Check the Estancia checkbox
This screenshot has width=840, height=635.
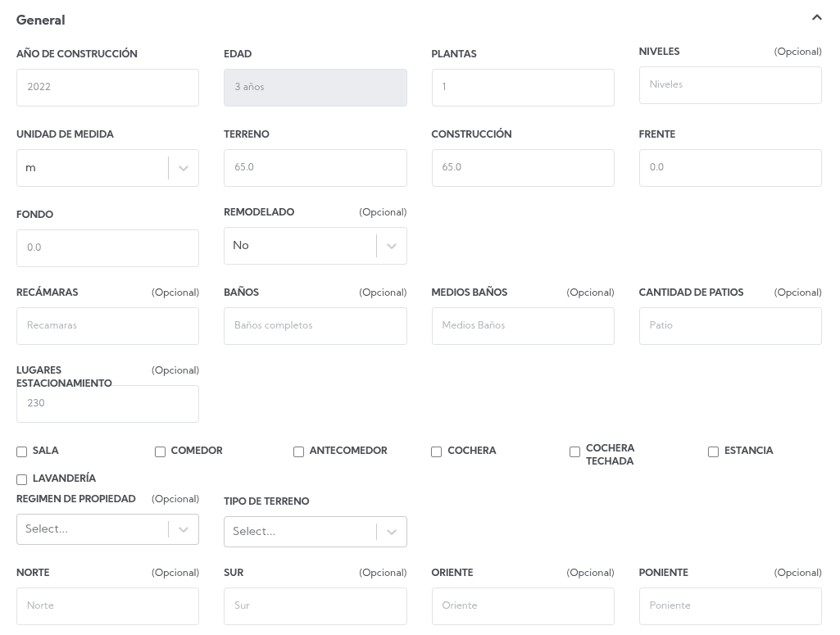pos(714,451)
